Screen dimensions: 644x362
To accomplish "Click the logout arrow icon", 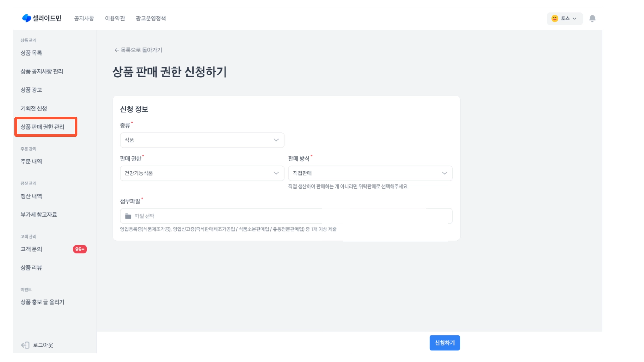I will [25, 345].
